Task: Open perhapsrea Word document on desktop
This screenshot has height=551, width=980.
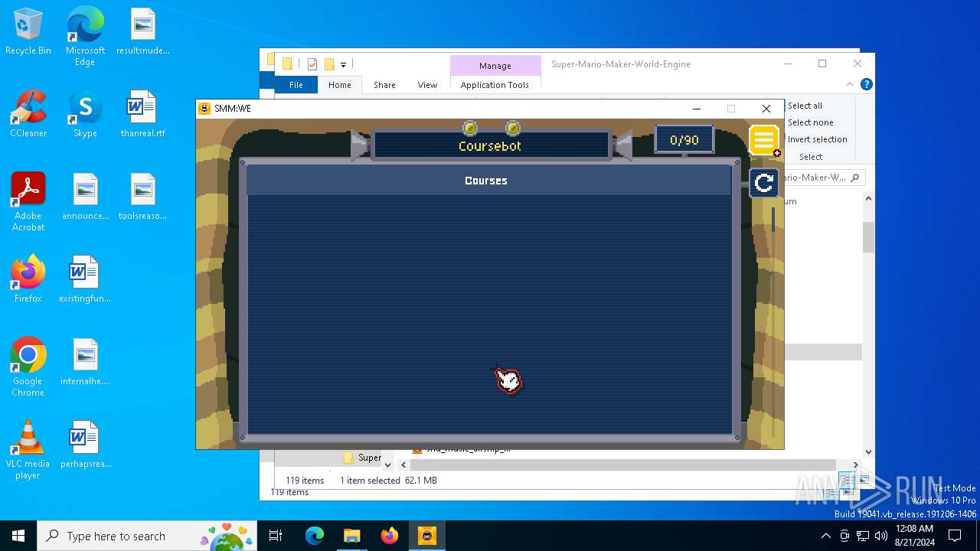Action: 85,445
